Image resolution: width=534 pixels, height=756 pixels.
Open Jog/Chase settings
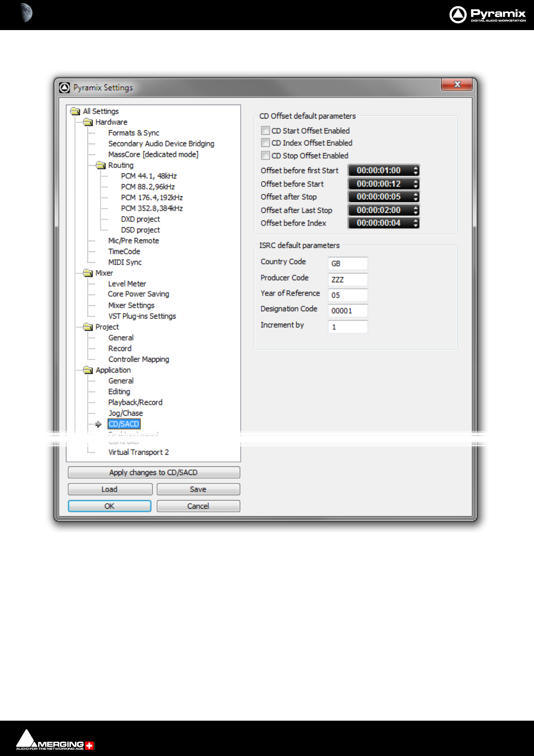pyautogui.click(x=125, y=413)
